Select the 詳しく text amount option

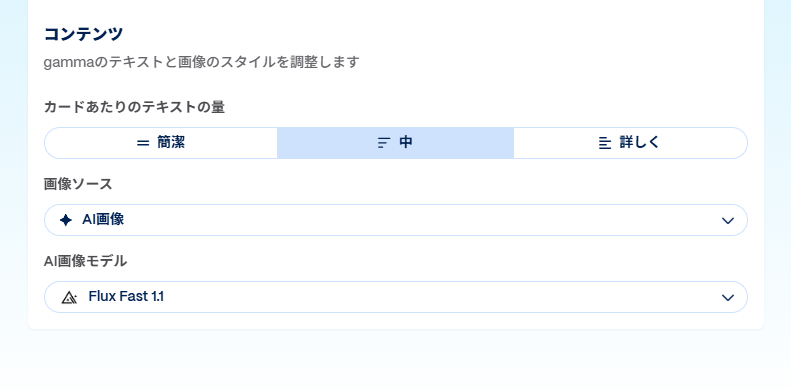pyautogui.click(x=630, y=143)
